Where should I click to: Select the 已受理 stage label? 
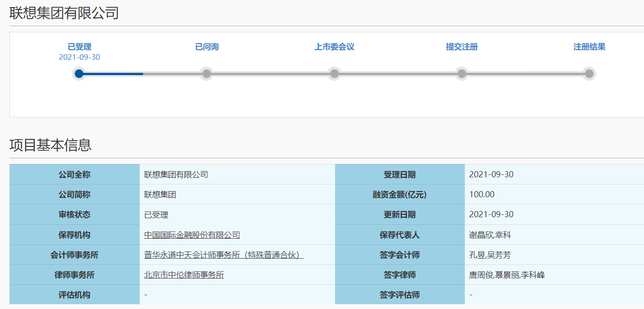pos(79,47)
